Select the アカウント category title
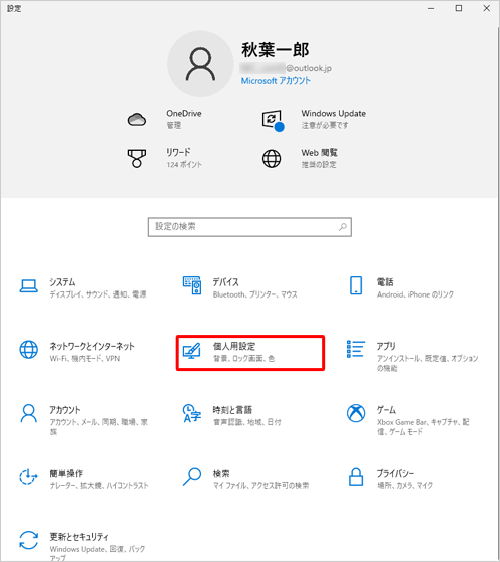The width and height of the screenshot is (500, 562). pyautogui.click(x=65, y=410)
